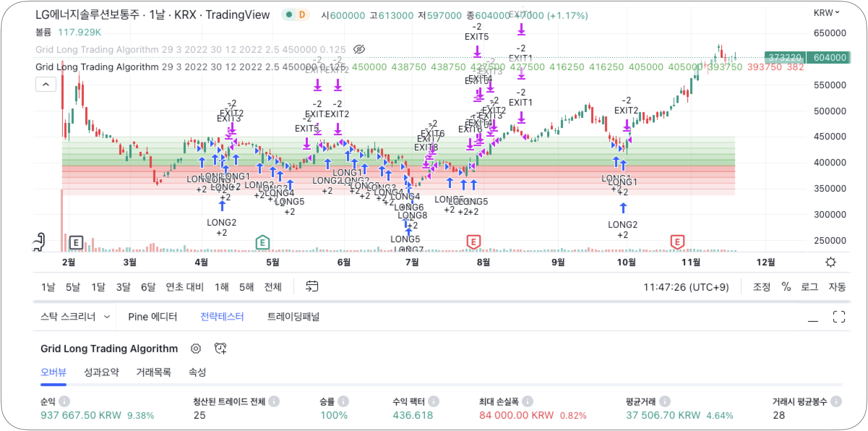Click the 937 667.50 KRW net profit value
The height and width of the screenshot is (431, 868).
click(81, 415)
